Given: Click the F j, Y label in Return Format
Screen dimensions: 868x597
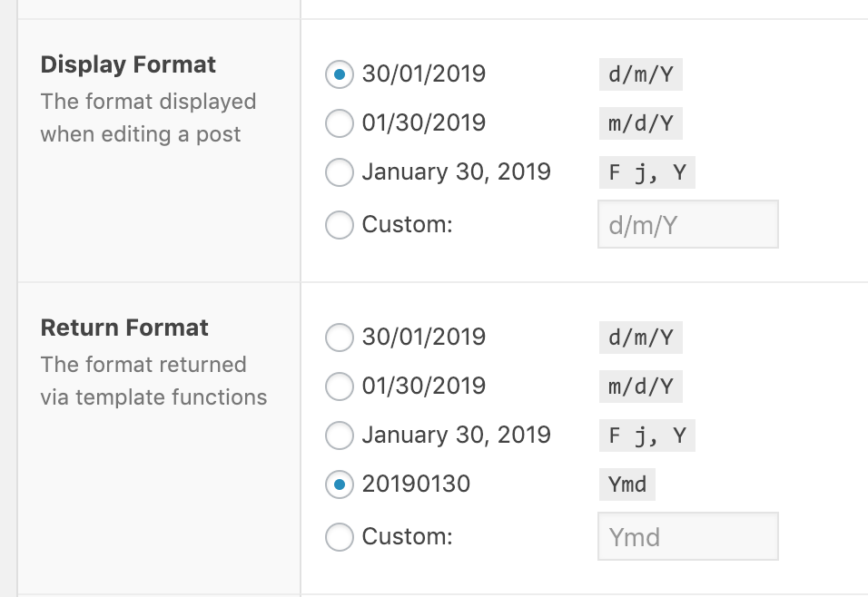Looking at the screenshot, I should tap(646, 436).
